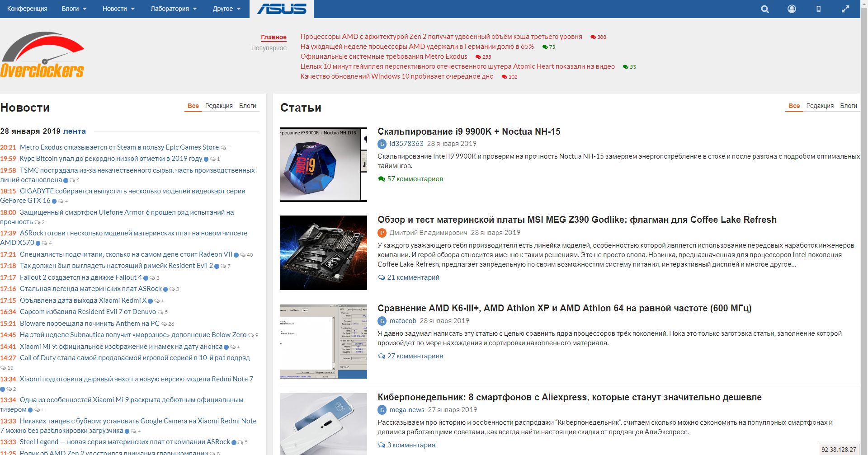The image size is (868, 455).
Task: Open the MSI motherboard article thumbnail
Action: [324, 253]
